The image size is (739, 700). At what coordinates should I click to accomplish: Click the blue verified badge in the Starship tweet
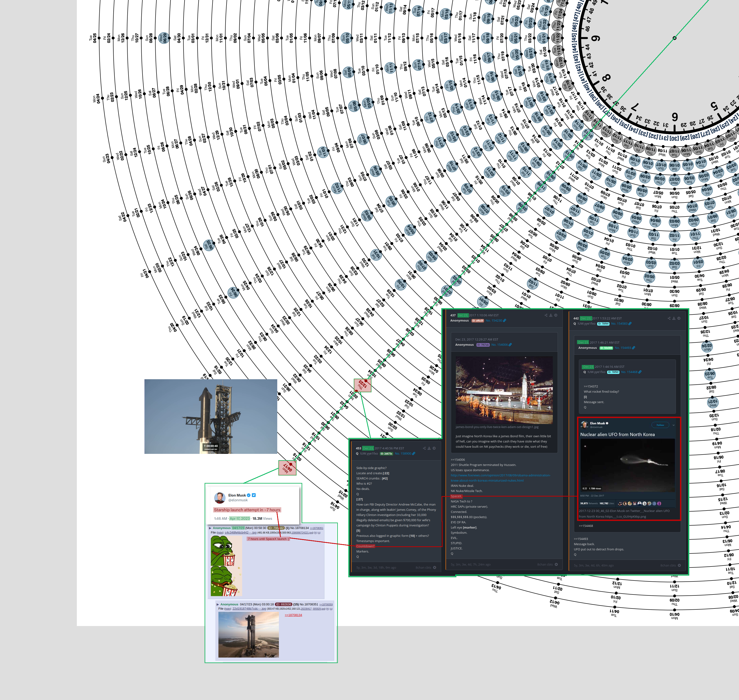point(249,495)
